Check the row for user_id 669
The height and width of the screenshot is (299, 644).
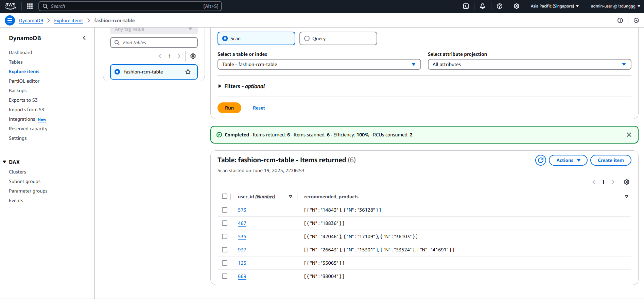[x=225, y=276]
